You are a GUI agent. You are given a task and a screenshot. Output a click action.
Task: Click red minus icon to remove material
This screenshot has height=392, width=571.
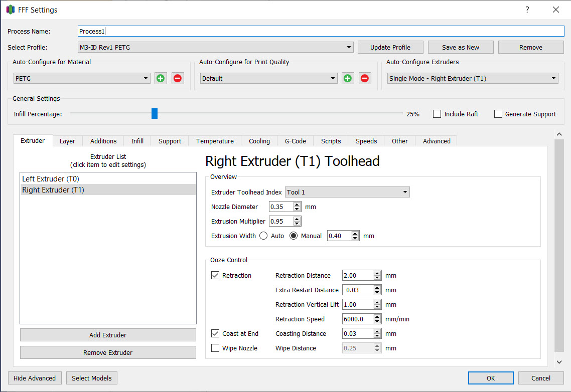(x=178, y=78)
